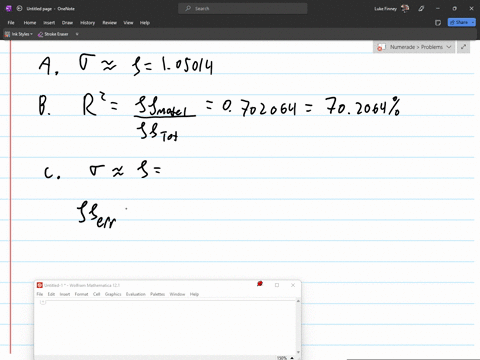Maximize the Mathematica window

(x=277, y=285)
